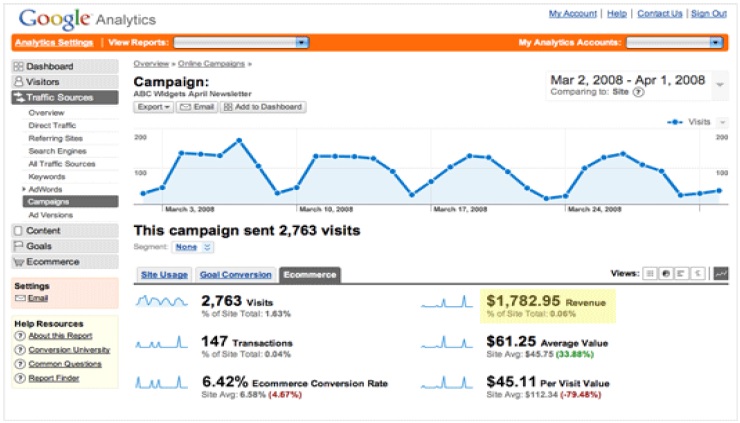Expand the date range selector arrow
Screen dimensions: 740x423
point(720,84)
